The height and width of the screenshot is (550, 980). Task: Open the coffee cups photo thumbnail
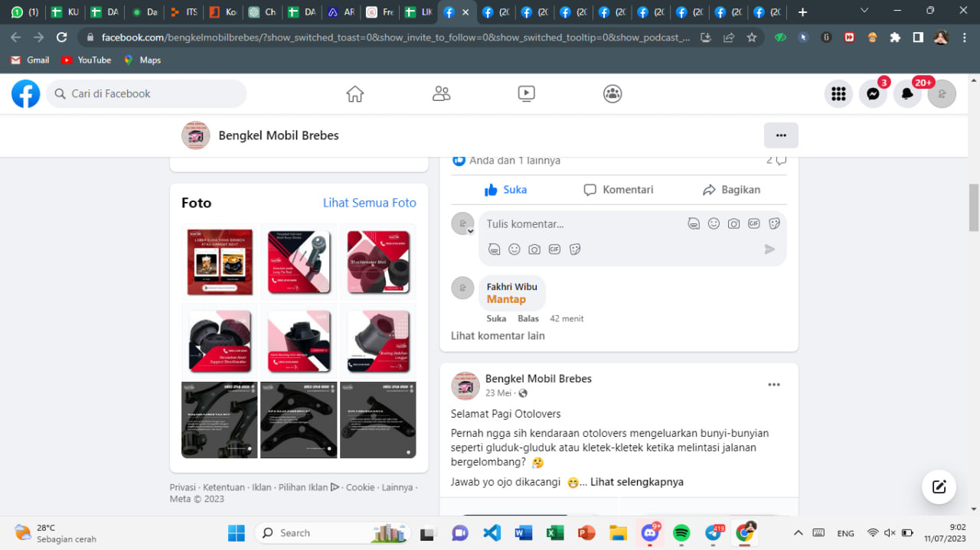tap(220, 262)
